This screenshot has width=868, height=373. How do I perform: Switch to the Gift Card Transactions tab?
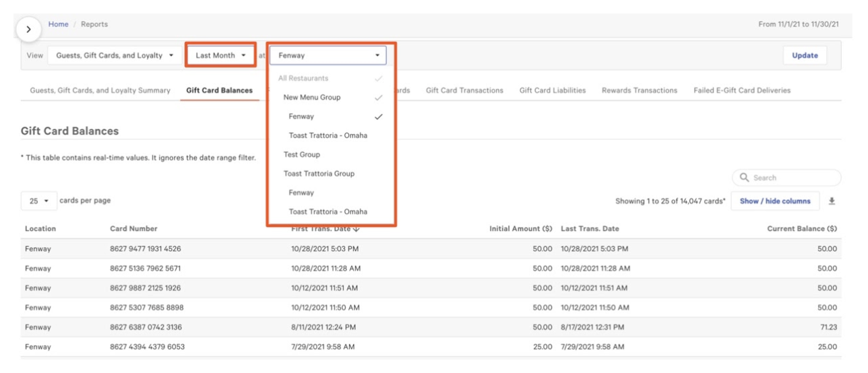(x=464, y=90)
